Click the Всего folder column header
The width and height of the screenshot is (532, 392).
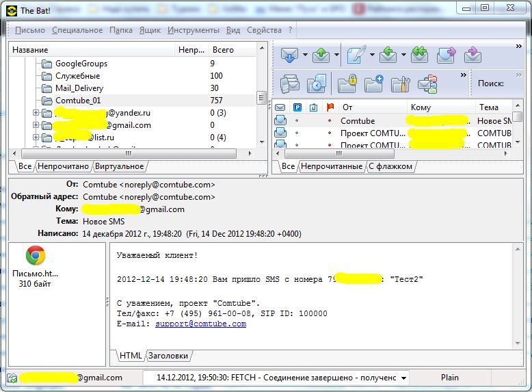pyautogui.click(x=232, y=50)
